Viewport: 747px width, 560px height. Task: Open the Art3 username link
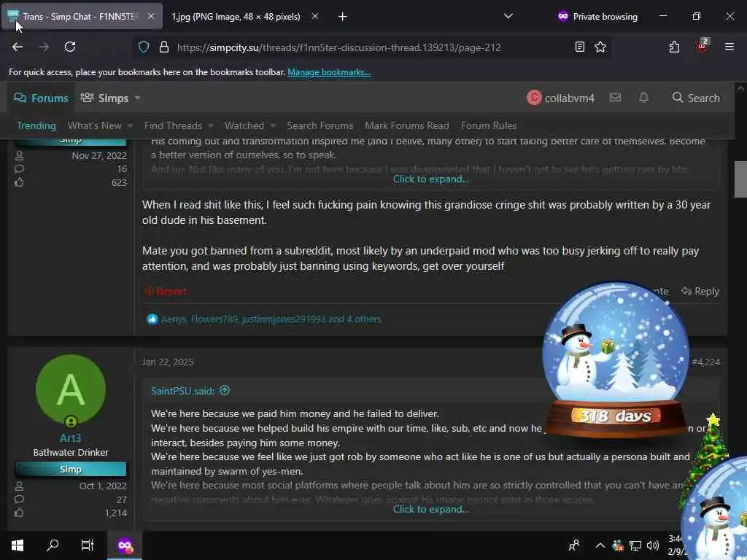point(71,438)
